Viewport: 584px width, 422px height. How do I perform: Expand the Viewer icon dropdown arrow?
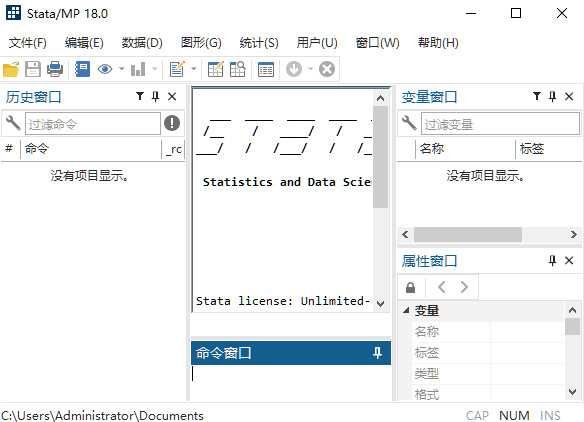pyautogui.click(x=121, y=69)
